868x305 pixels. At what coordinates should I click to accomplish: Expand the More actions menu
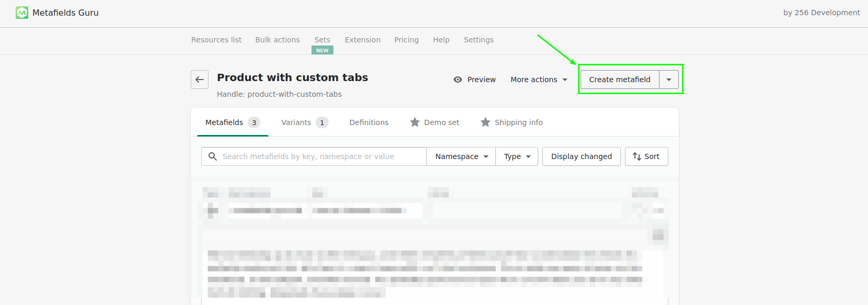(x=539, y=80)
